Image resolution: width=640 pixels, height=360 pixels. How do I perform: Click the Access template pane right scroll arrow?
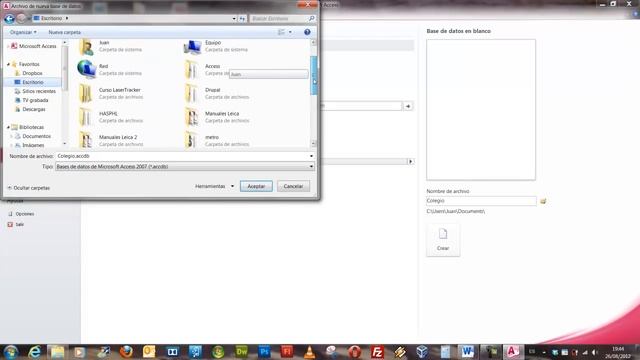click(x=411, y=162)
